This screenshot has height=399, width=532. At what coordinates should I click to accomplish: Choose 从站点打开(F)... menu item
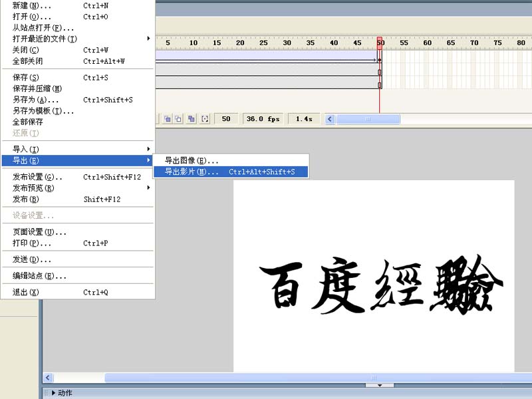[x=78, y=27]
